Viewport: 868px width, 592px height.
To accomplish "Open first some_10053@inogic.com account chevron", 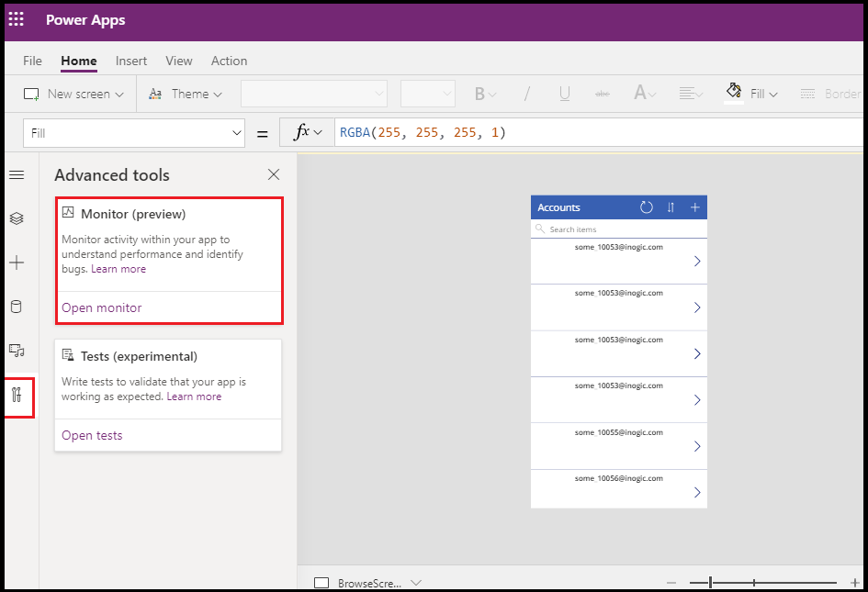I will (x=697, y=262).
